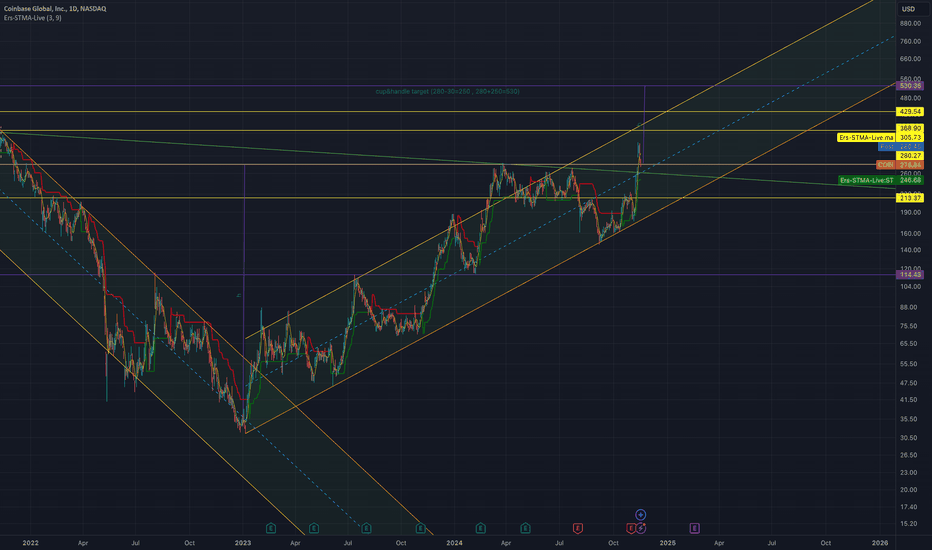Click the yellow 429.54 price label
The height and width of the screenshot is (550, 932).
(x=910, y=112)
